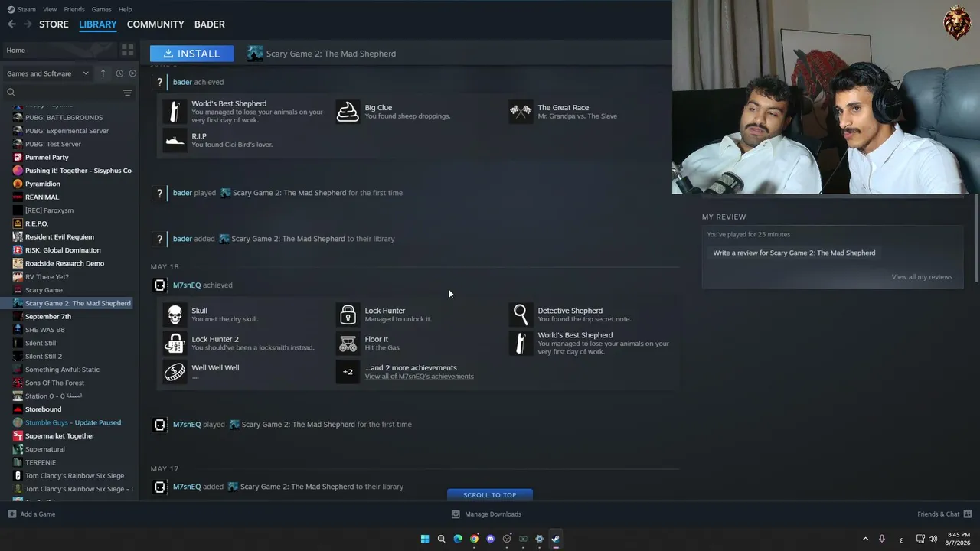
Task: Select Stumble Guys - Update Paused entry
Action: 73,422
